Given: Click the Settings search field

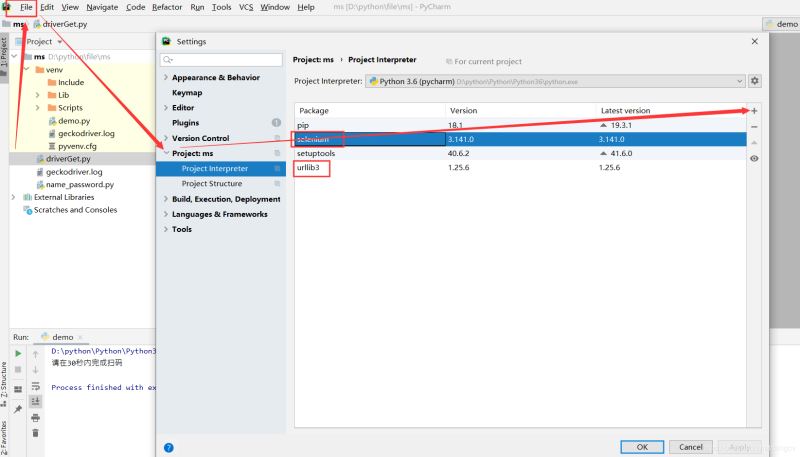Looking at the screenshot, I should (x=221, y=60).
